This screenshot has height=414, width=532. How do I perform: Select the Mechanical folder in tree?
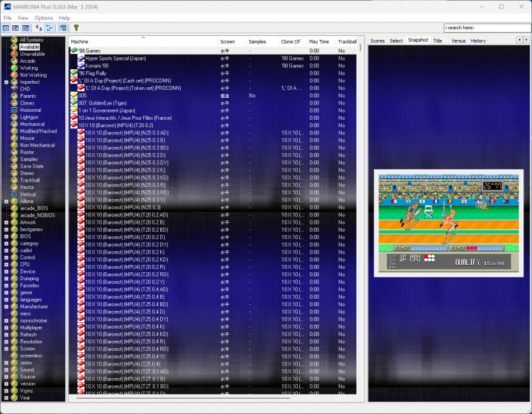coord(32,124)
